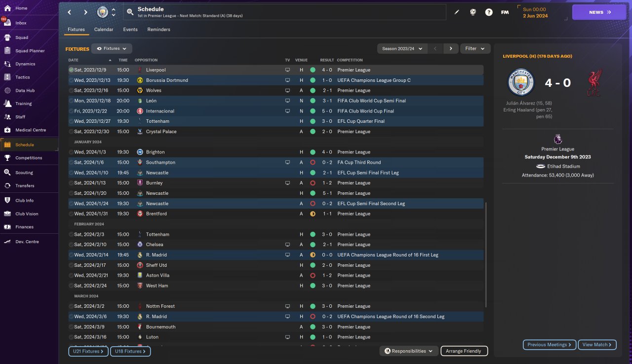Open the Tactics section in sidebar
Viewport: 632px width, 364px height.
click(x=7, y=77)
